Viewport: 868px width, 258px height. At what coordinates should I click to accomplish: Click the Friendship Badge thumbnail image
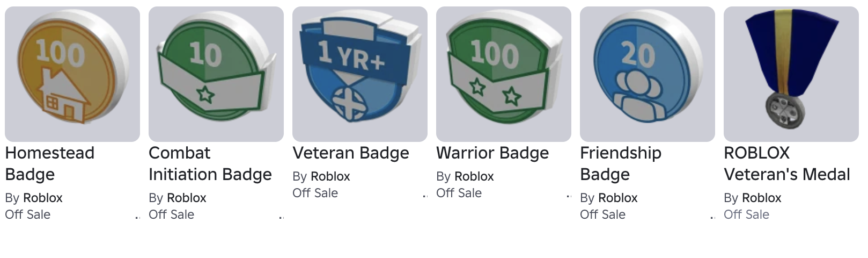(648, 74)
